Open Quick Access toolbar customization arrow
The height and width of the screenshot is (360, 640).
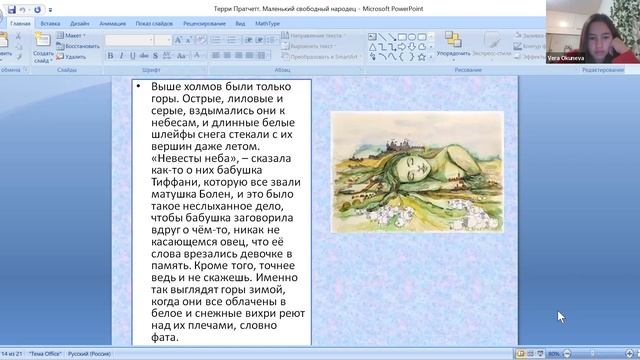pyautogui.click(x=50, y=10)
